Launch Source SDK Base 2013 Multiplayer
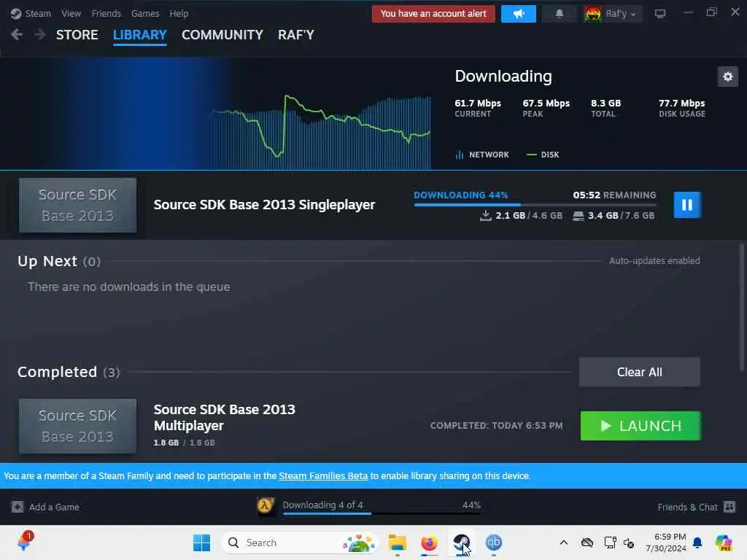 coord(640,426)
